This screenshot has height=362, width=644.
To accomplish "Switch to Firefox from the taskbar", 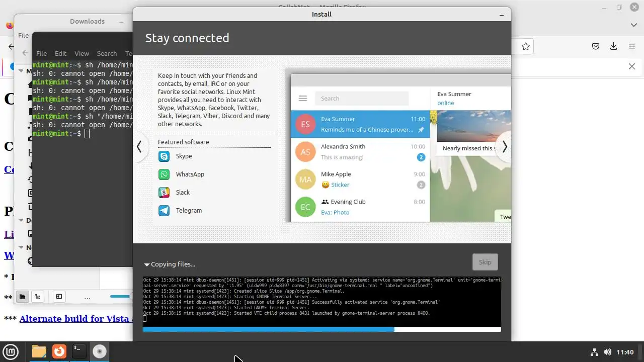I will pos(59,351).
